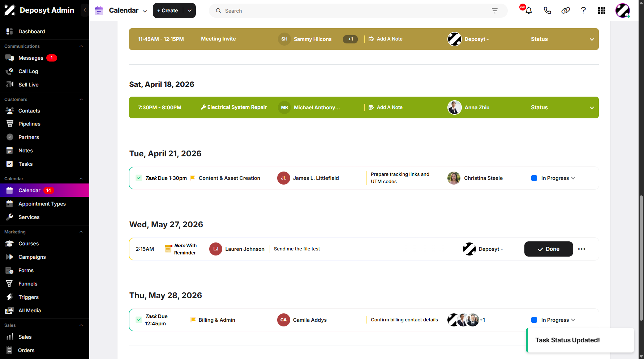Open contact Sammy Hilcons
The image size is (644, 359).
pyautogui.click(x=312, y=39)
